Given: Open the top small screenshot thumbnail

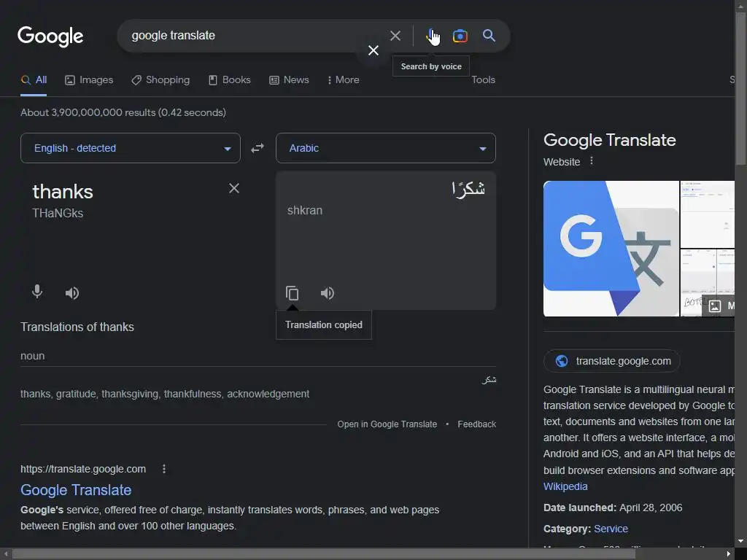Looking at the screenshot, I should pyautogui.click(x=708, y=214).
